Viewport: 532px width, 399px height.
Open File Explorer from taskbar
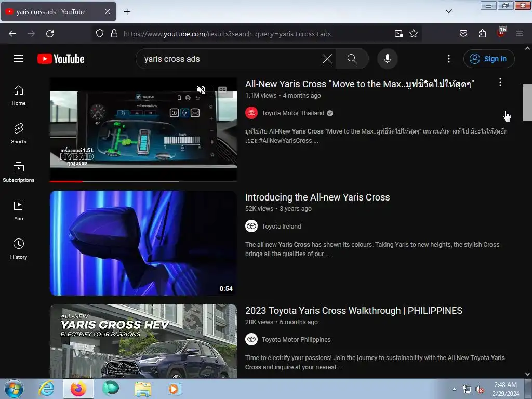click(x=143, y=389)
